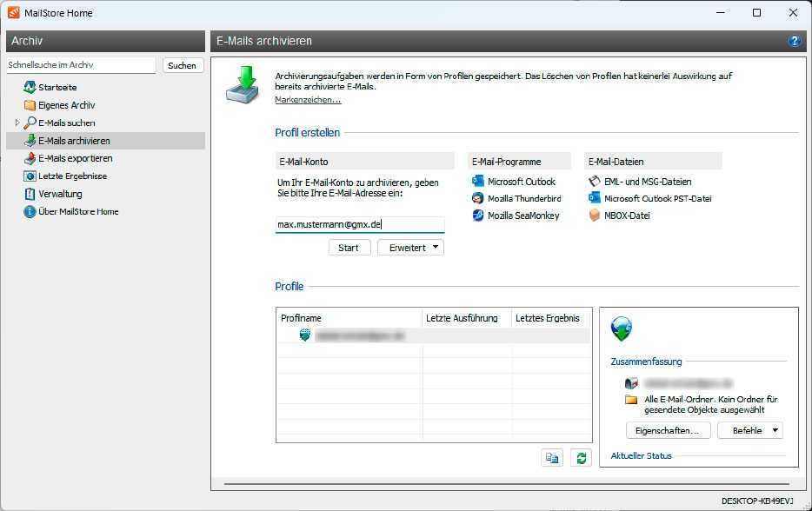Click the Verwaltung icon
This screenshot has height=511, width=812.
pos(30,194)
